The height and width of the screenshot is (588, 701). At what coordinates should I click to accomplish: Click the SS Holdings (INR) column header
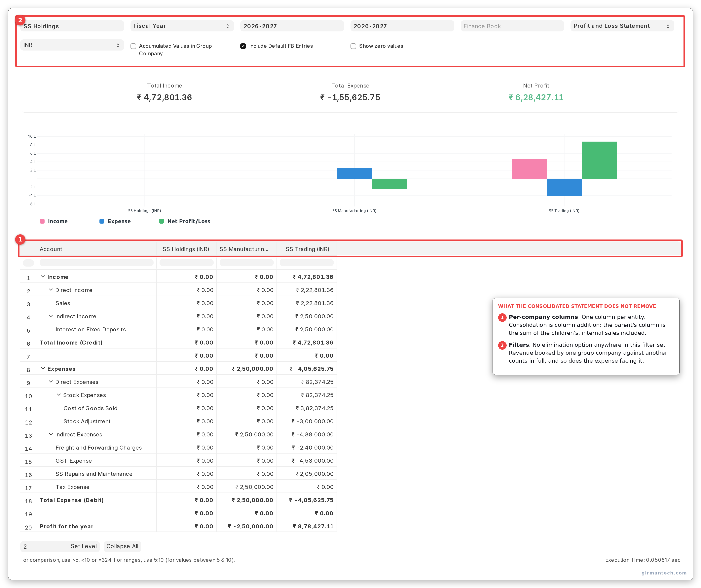click(186, 249)
